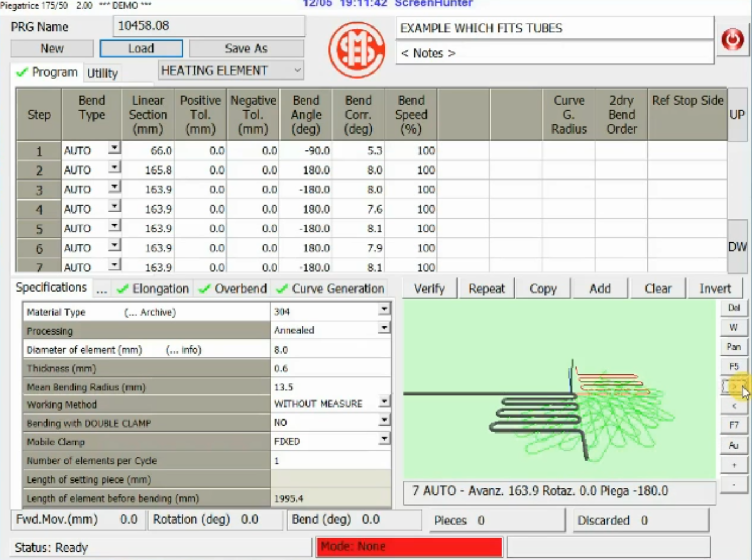Screen dimensions: 752x560
Task: Click the round red manufacturer logo
Action: pos(357,50)
